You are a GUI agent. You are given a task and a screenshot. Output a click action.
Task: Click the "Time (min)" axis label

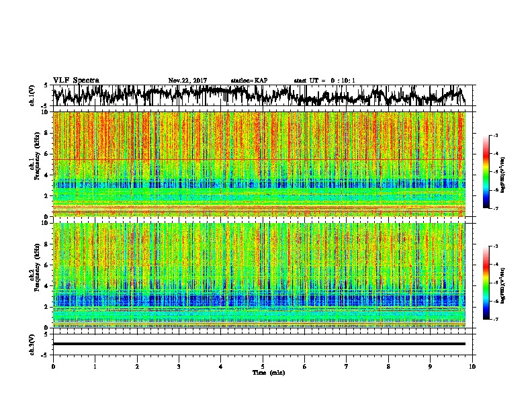269,373
